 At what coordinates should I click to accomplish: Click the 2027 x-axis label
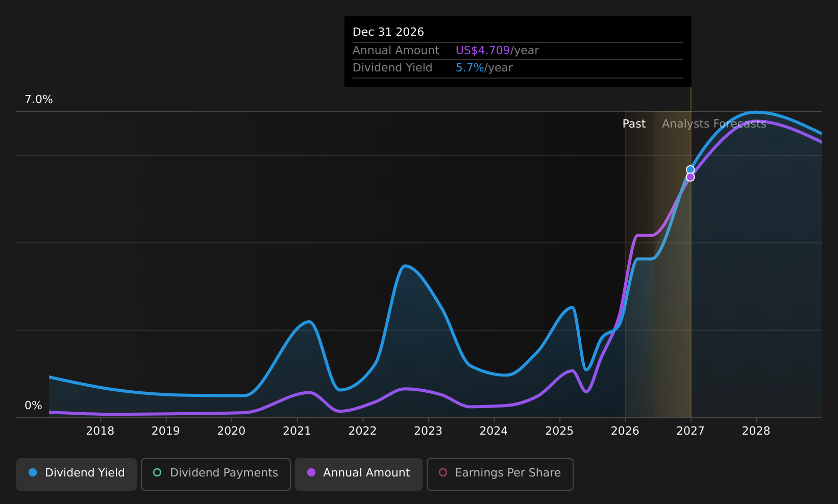691,431
